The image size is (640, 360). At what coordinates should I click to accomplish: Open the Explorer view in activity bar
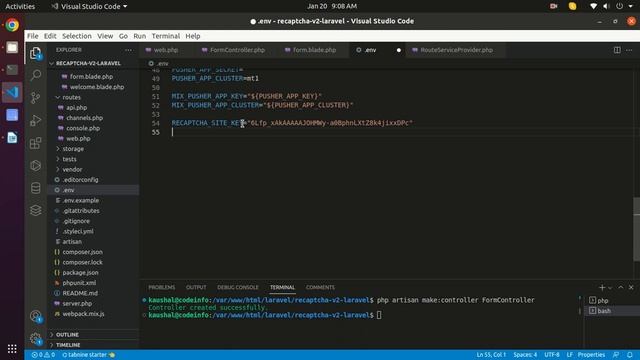tap(36, 53)
